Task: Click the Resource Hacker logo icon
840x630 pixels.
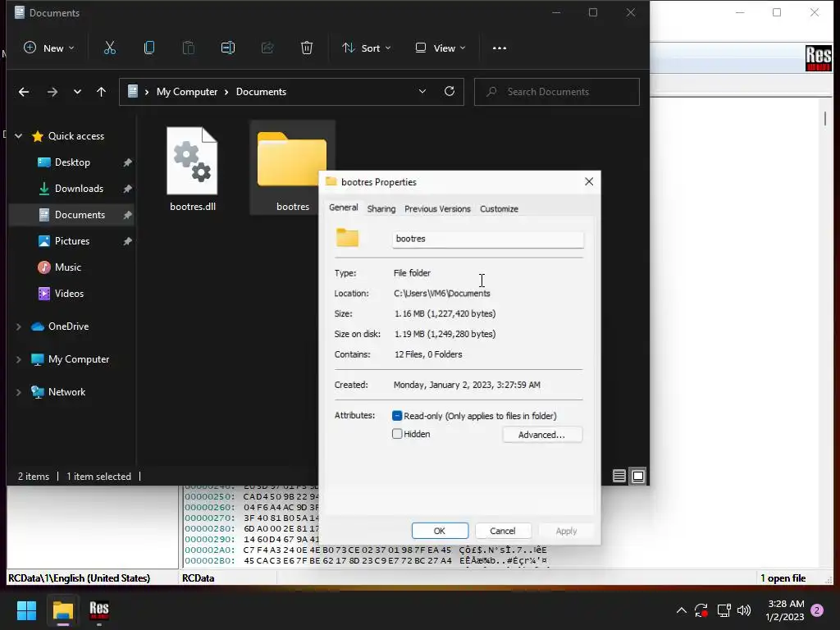Action: pos(818,58)
